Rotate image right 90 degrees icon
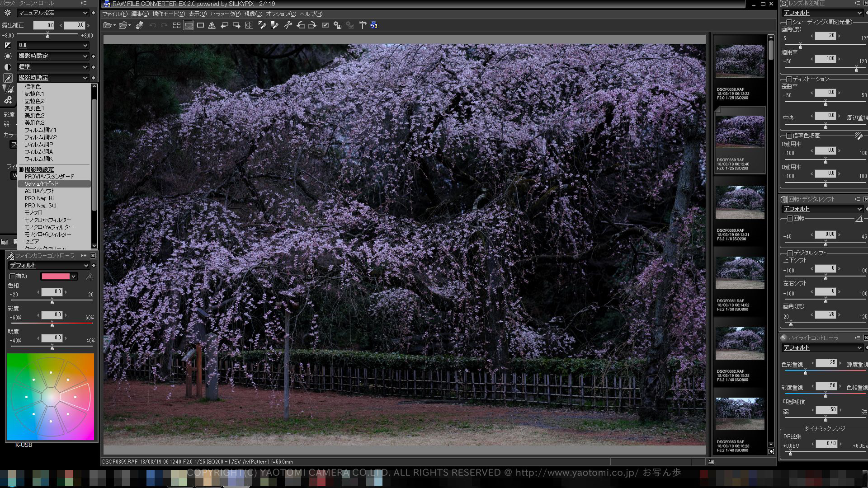Image resolution: width=868 pixels, height=488 pixels. pyautogui.click(x=312, y=25)
